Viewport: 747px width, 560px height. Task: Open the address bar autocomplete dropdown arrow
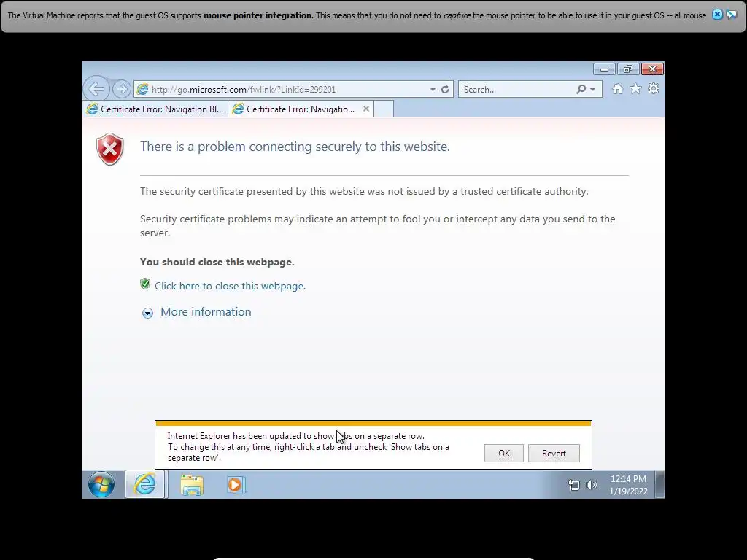point(433,90)
